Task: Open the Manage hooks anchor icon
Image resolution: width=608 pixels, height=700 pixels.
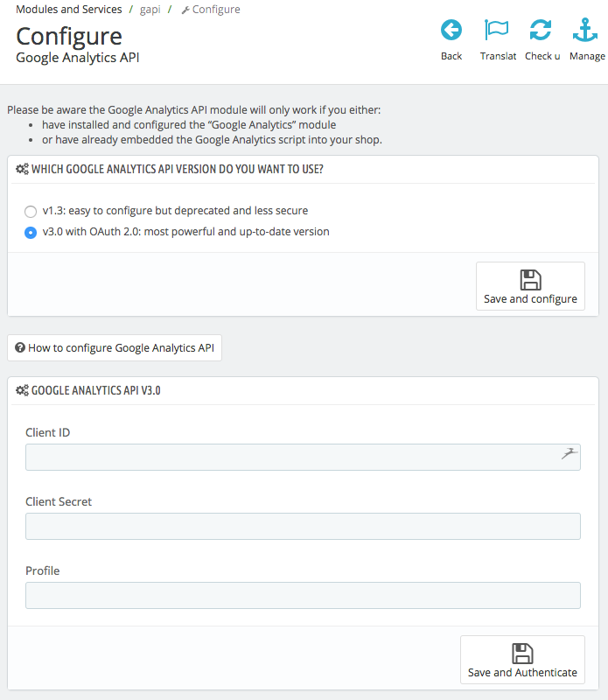Action: click(x=585, y=31)
